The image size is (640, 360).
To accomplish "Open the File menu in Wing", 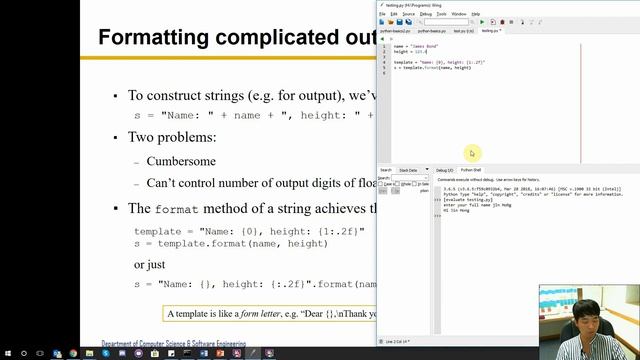I will pyautogui.click(x=382, y=14).
